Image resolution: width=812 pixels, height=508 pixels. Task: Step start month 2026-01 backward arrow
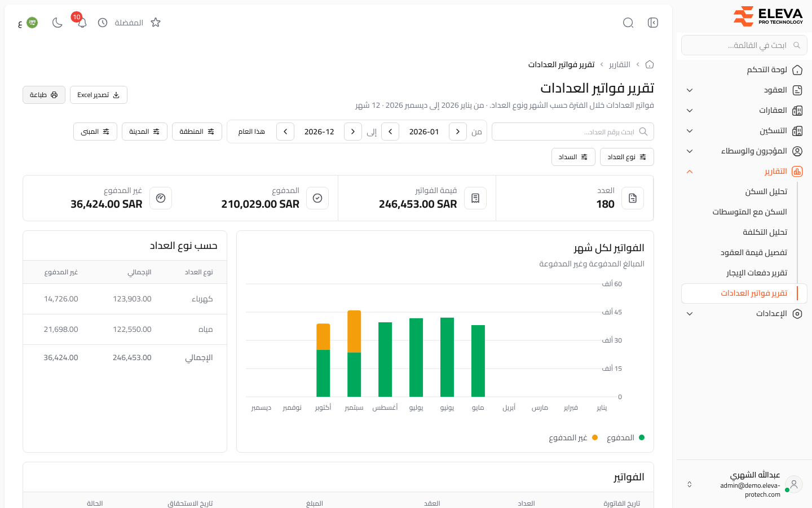tap(458, 132)
